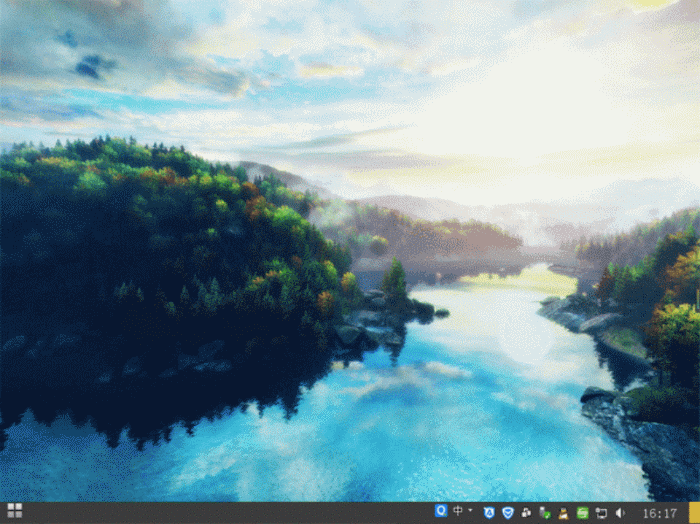Open the start menu button
Screen dimensions: 700x524
coord(14,511)
